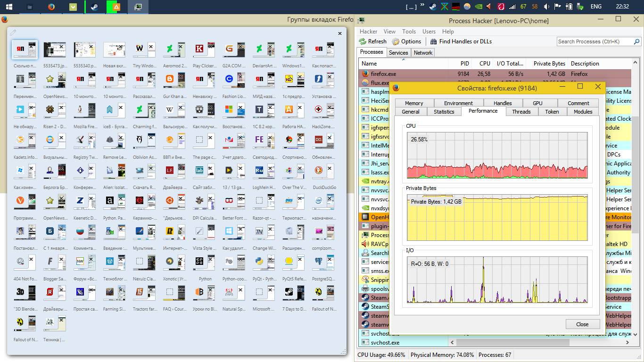Click the Private Bytes graph
The image size is (644, 362).
[x=497, y=218]
